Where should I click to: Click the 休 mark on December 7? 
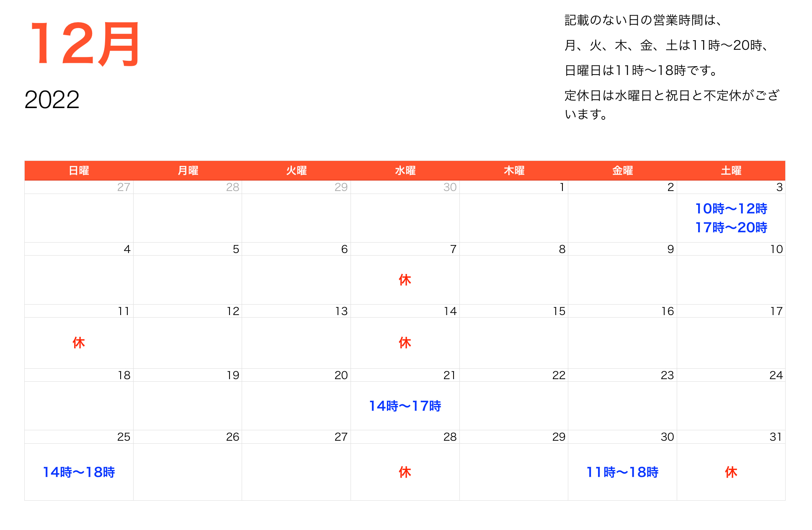(x=405, y=280)
